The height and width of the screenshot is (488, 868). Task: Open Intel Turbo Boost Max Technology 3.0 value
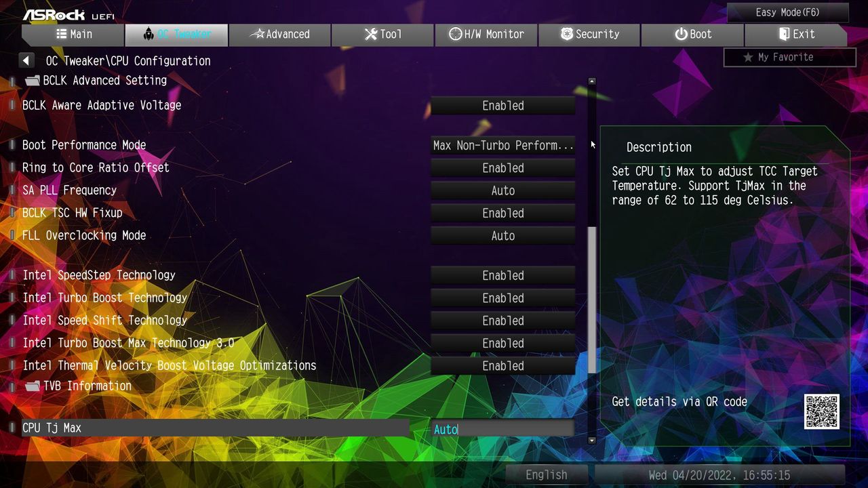(x=503, y=343)
